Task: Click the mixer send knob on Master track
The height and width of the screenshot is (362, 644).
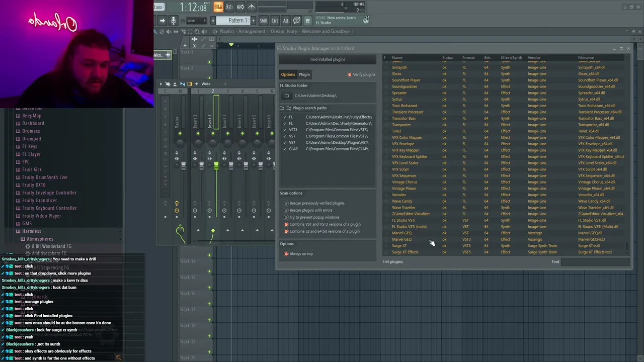Action: [180, 231]
